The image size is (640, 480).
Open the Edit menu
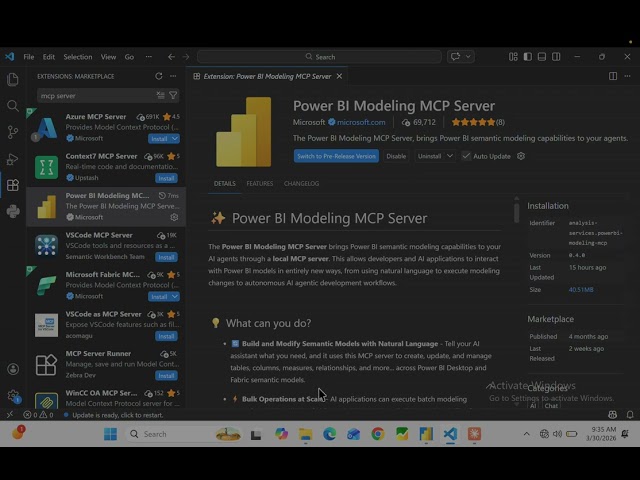point(49,57)
